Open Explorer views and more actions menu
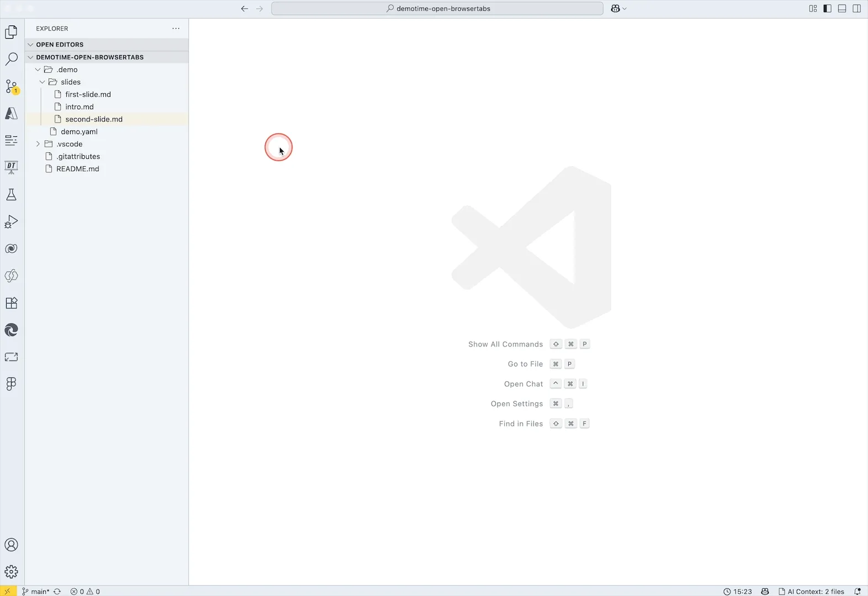 click(x=176, y=29)
